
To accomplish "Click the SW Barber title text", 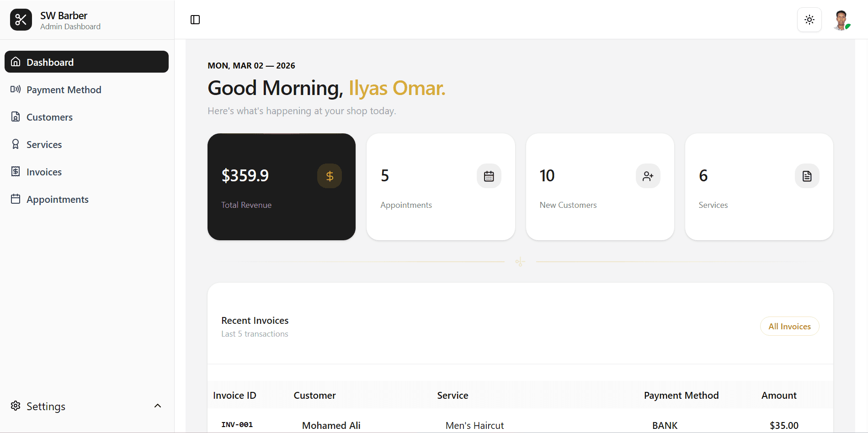I will point(64,16).
